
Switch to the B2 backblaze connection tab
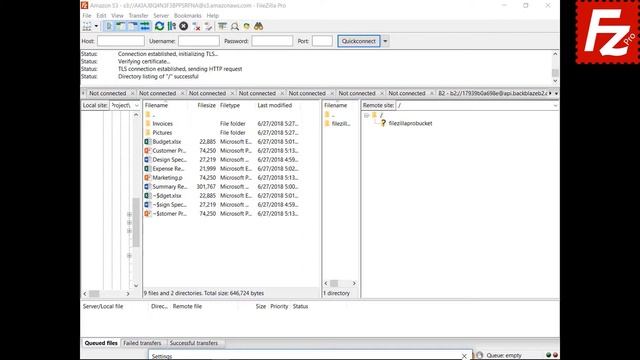(x=492, y=93)
